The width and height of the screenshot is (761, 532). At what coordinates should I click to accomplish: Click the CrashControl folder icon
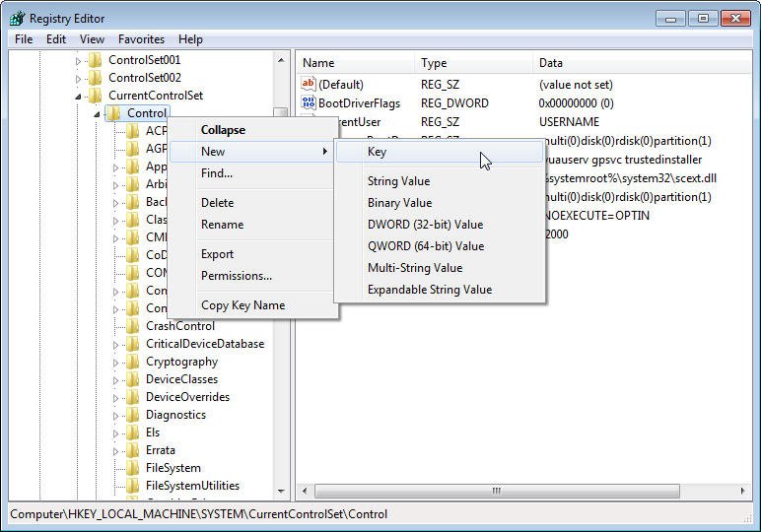coord(133,326)
